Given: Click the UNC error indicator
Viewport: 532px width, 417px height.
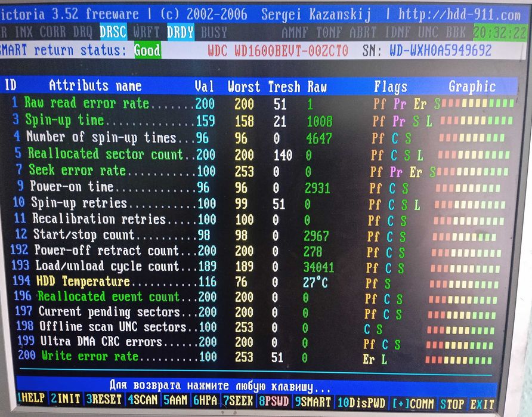Looking at the screenshot, I should pyautogui.click(x=428, y=32).
